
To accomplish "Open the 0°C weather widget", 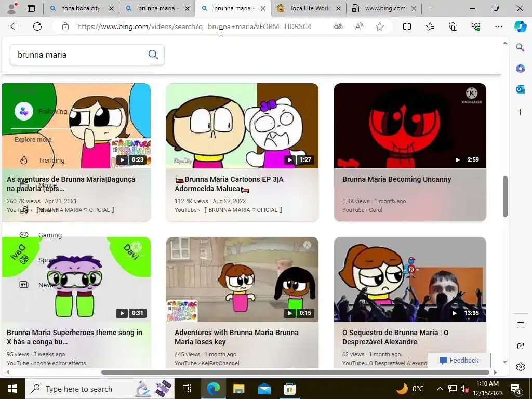I will 410,389.
